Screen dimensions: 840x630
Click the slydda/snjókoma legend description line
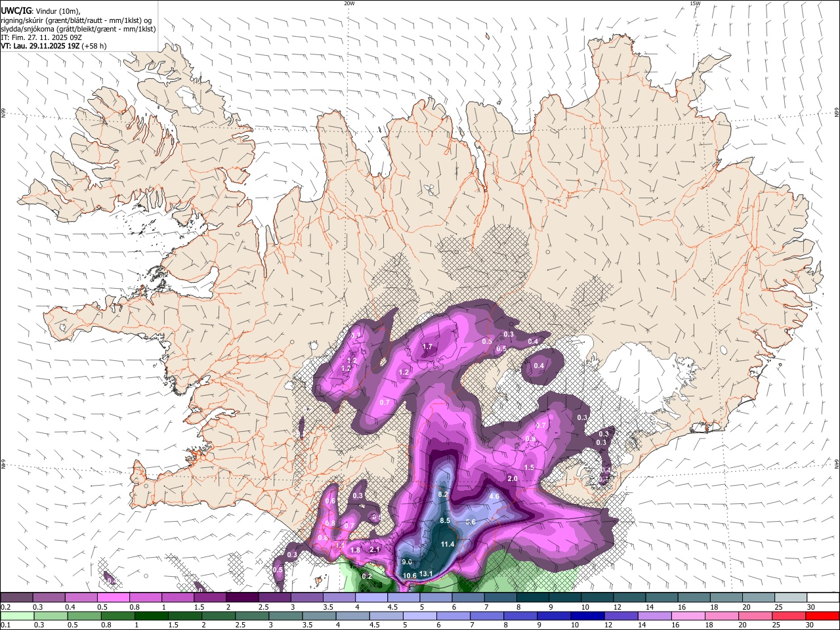coord(78,29)
